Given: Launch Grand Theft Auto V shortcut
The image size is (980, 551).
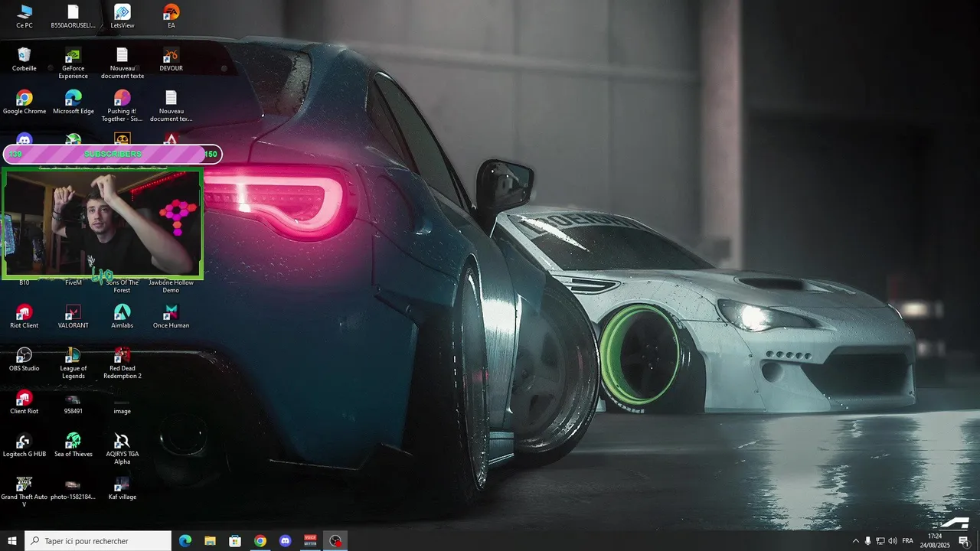Looking at the screenshot, I should coord(24,491).
